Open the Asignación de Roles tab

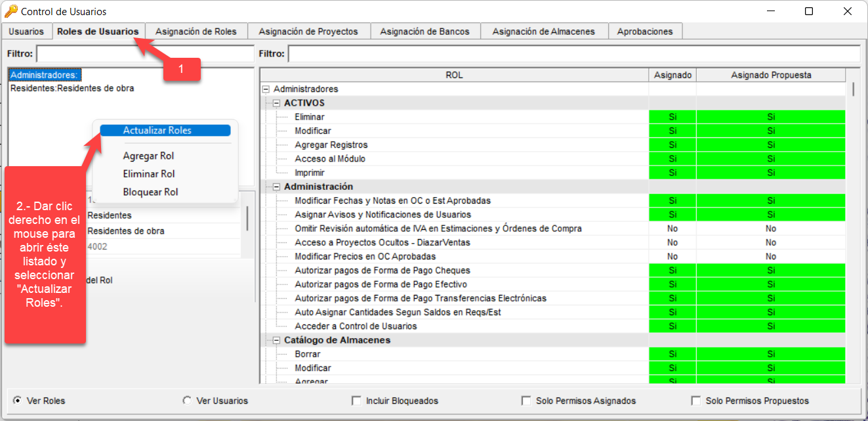coord(196,31)
